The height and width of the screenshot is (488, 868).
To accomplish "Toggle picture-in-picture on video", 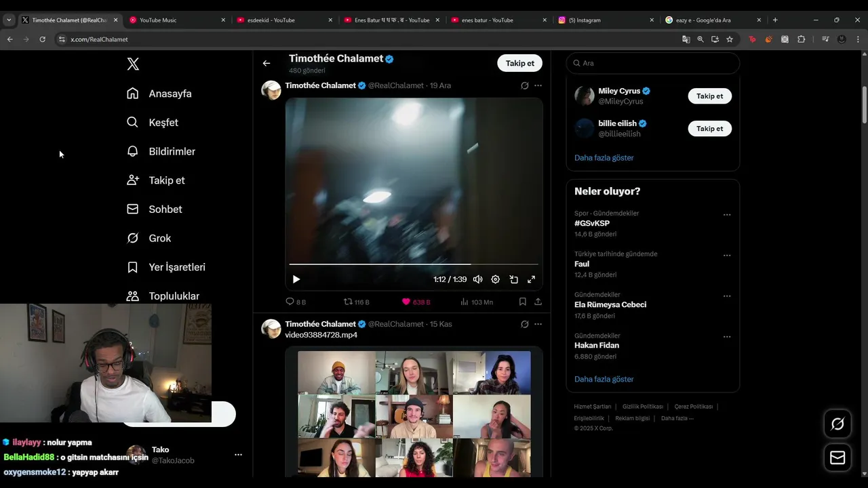I will point(513,279).
